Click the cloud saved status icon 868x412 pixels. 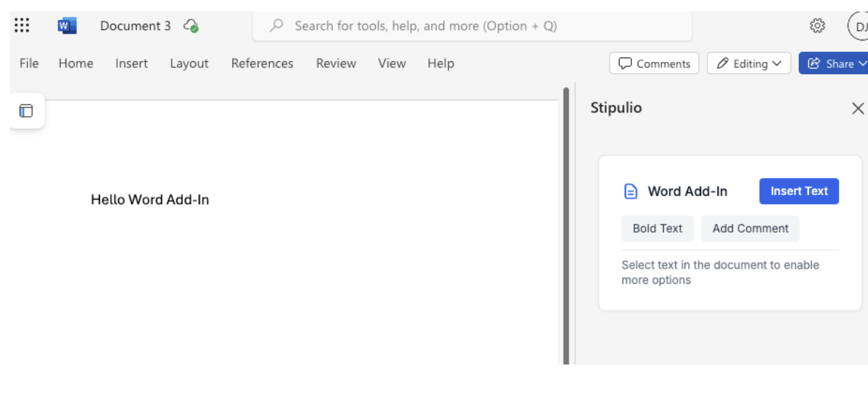coord(191,26)
